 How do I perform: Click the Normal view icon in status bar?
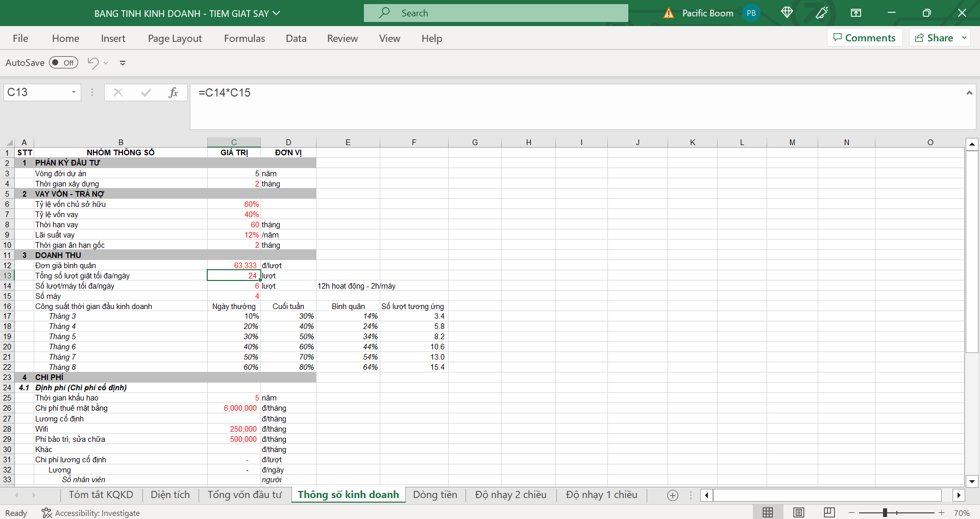(768, 512)
